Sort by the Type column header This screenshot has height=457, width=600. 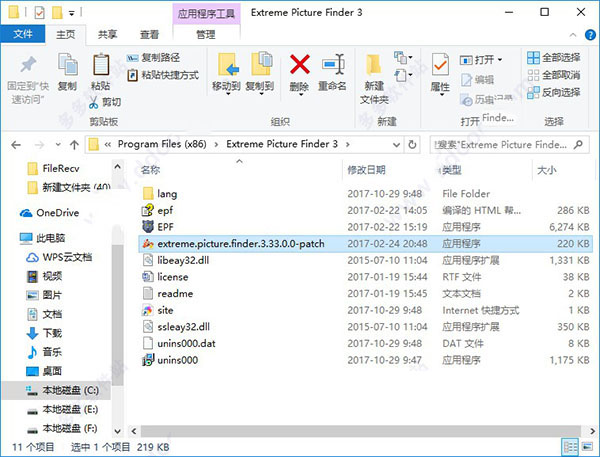pyautogui.click(x=452, y=170)
